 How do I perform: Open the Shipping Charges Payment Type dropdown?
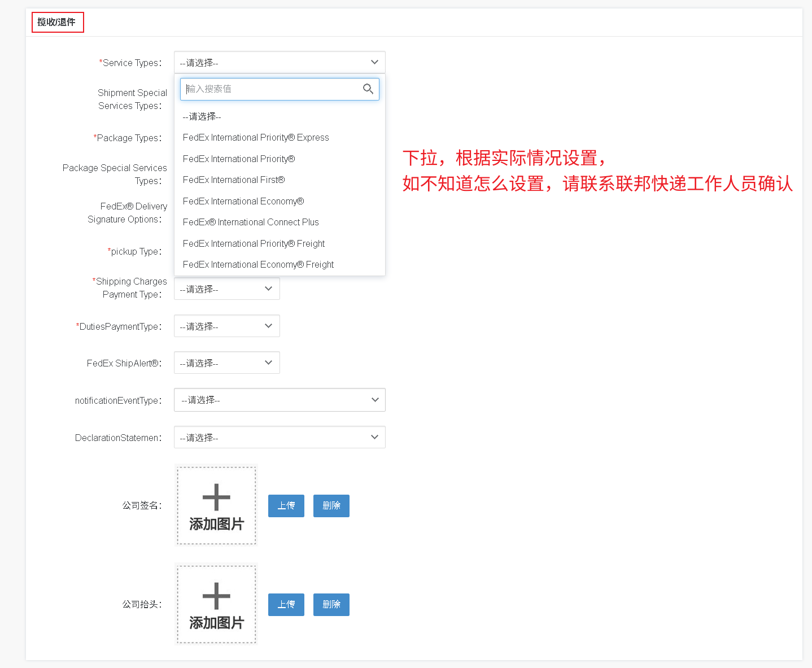(227, 289)
